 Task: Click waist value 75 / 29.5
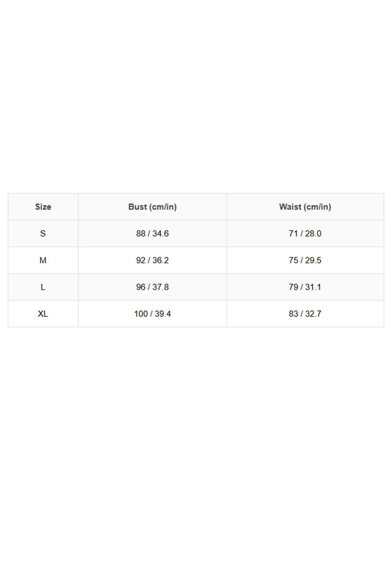305,260
